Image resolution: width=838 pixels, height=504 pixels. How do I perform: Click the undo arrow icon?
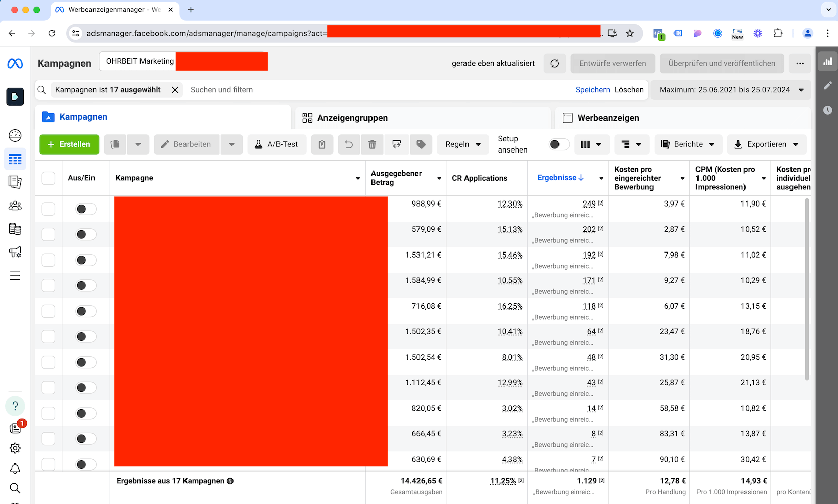(348, 144)
